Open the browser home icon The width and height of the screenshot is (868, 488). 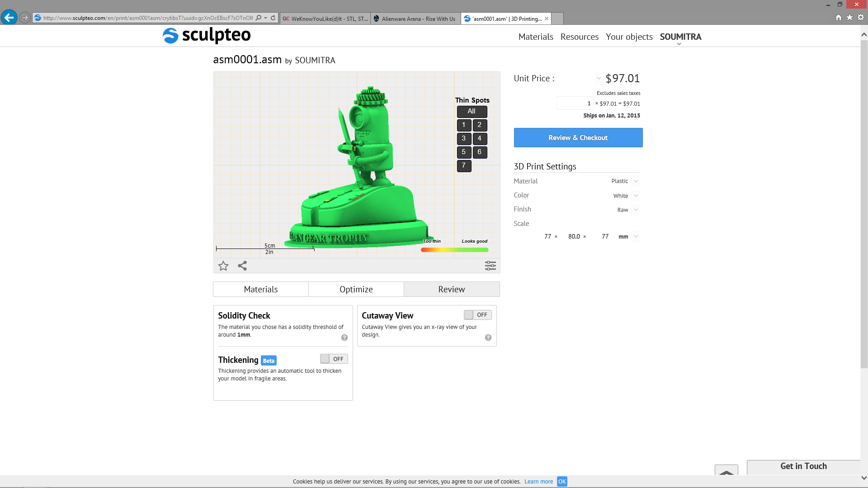tap(839, 18)
